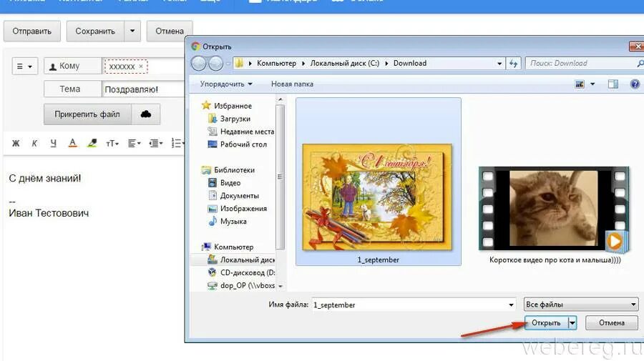Click the Открыть button
This screenshot has width=644, height=361.
546,323
